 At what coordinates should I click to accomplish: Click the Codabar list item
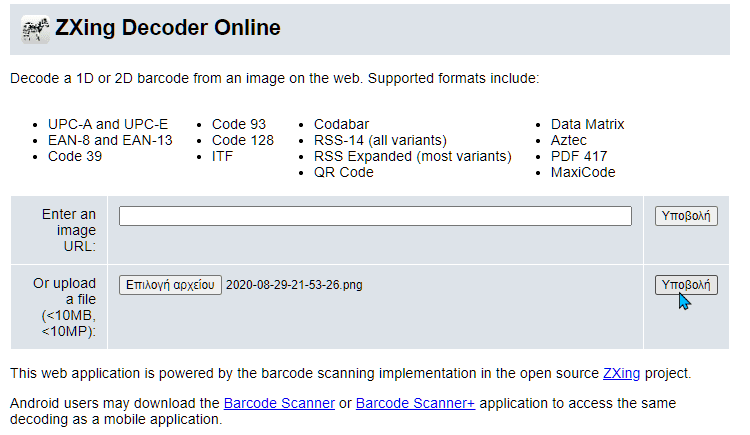(341, 124)
